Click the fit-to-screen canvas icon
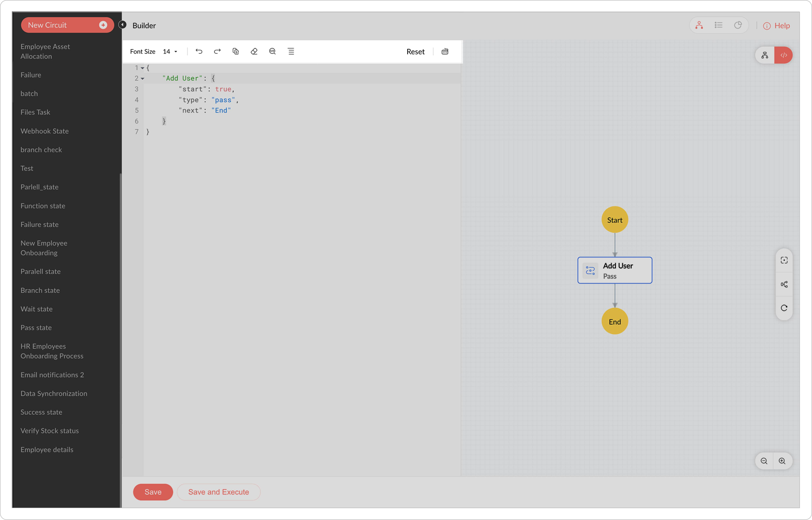The height and width of the screenshot is (520, 812). (784, 260)
